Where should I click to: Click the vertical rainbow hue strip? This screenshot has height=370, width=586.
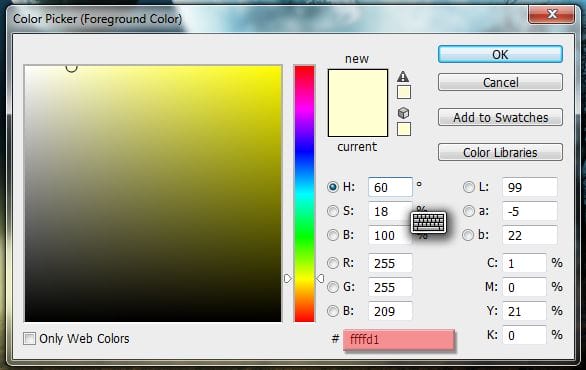(x=304, y=193)
